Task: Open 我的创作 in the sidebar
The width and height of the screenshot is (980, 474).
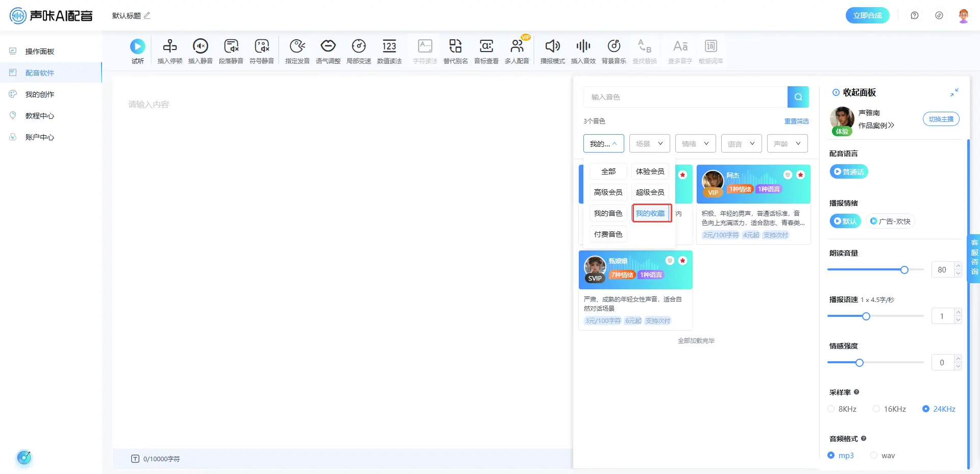Action: tap(40, 94)
